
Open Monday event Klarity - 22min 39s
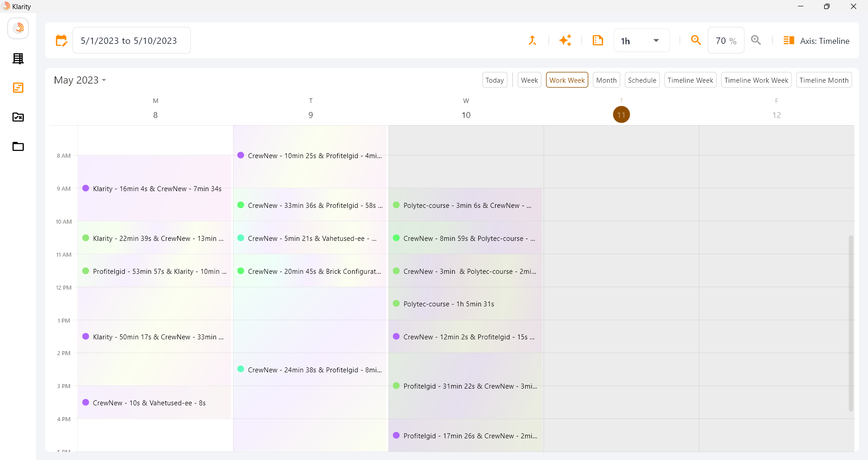(155, 238)
